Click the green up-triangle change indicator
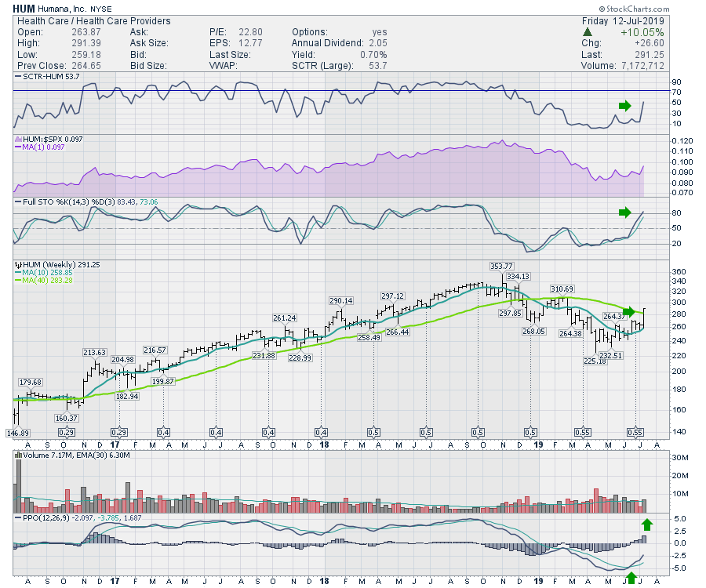Screen dimensions: 706x588 point(587,32)
